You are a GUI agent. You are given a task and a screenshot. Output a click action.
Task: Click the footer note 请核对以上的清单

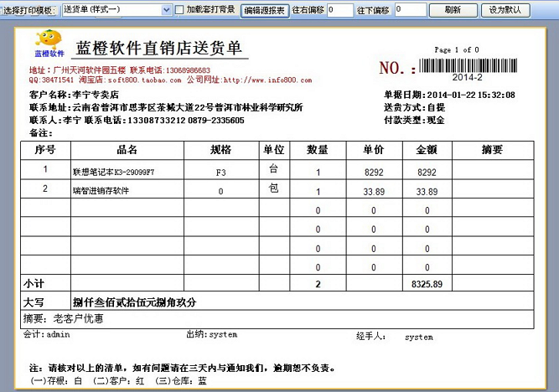point(182,368)
